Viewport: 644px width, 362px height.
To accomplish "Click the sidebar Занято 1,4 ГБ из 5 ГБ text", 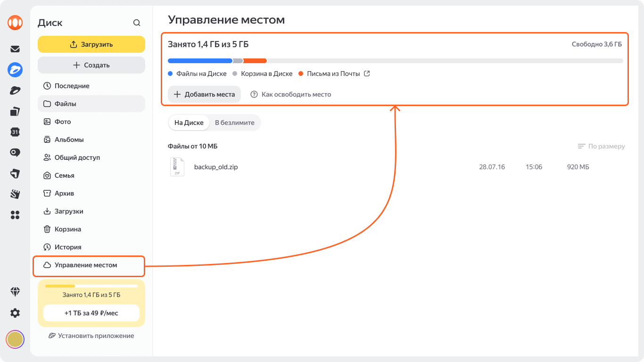I will coord(91,295).
